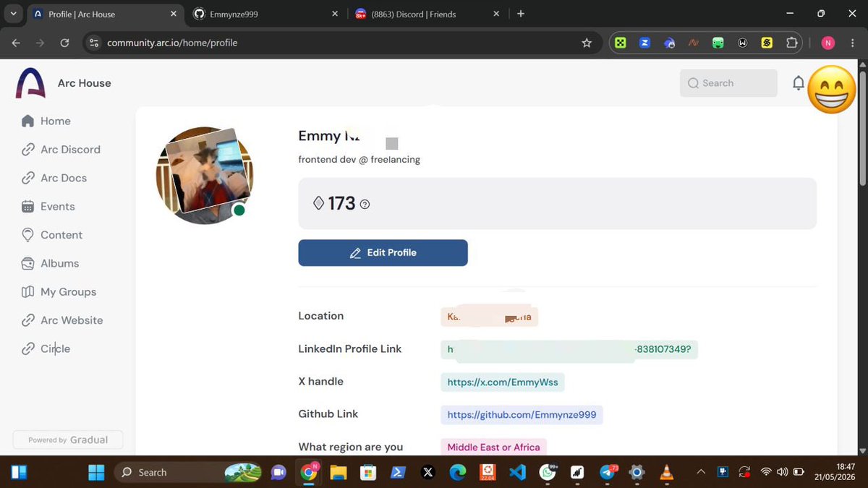
Task: Open Arc Website sidebar link
Action: pyautogui.click(x=62, y=320)
